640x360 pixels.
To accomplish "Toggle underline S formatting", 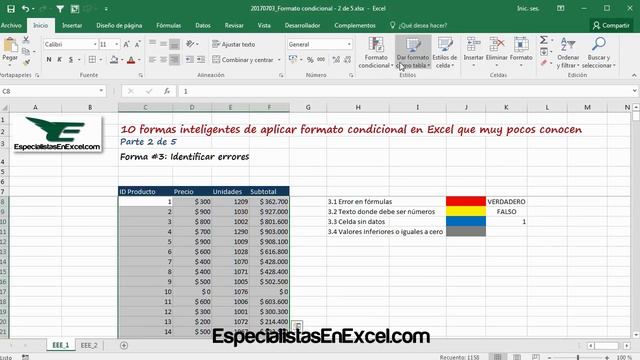I will (71, 60).
